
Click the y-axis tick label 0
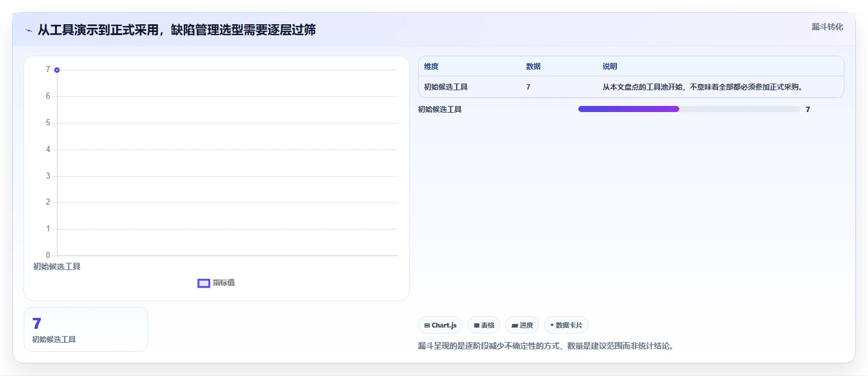48,256
